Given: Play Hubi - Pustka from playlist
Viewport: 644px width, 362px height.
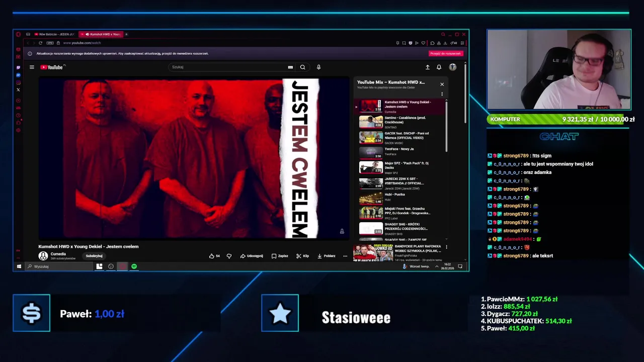Looking at the screenshot, I should point(400,197).
